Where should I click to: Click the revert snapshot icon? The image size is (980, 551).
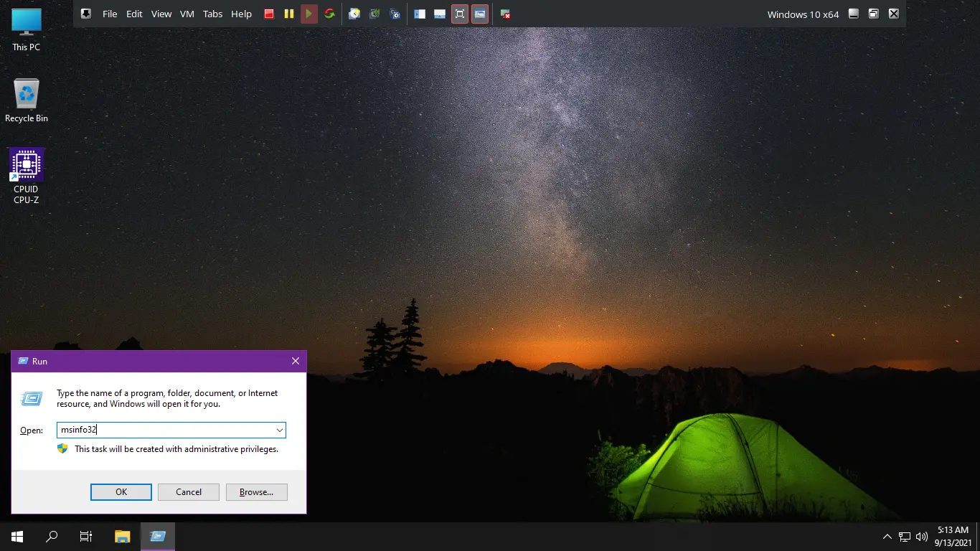(x=374, y=14)
